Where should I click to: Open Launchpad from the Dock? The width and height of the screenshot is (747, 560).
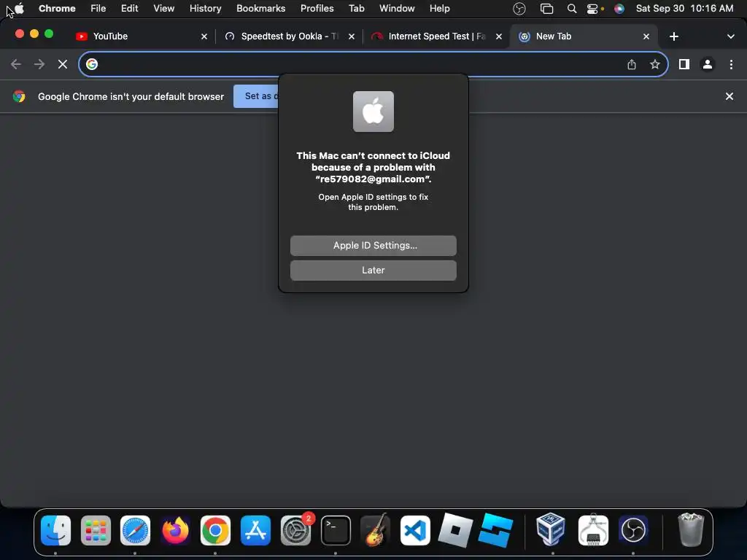[x=96, y=530]
